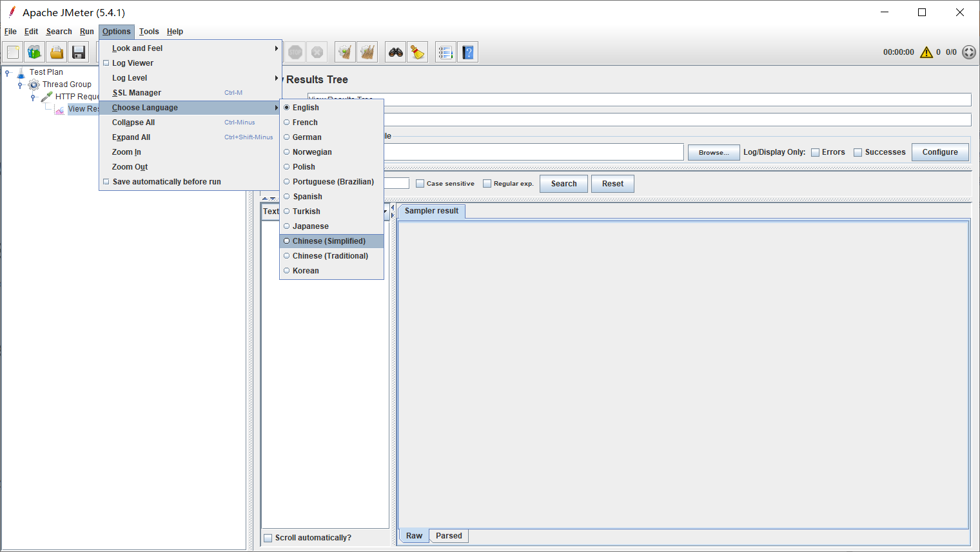980x552 pixels.
Task: Click the Browse... button
Action: (714, 153)
